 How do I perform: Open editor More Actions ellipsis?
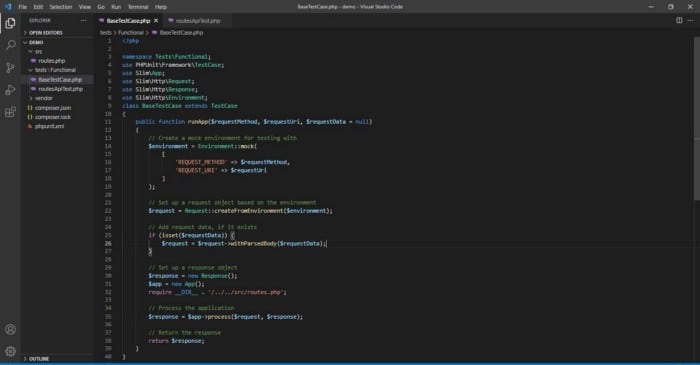(690, 21)
